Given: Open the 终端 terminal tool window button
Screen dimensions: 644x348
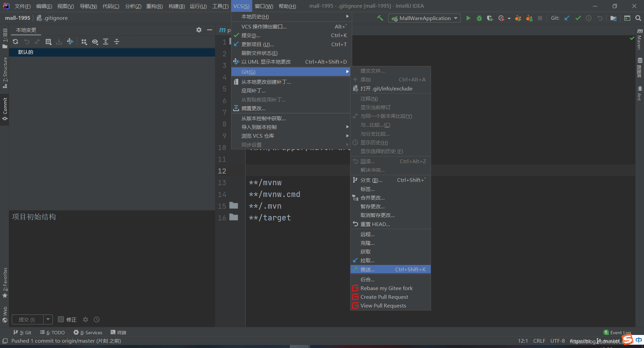Looking at the screenshot, I should click(x=118, y=332).
